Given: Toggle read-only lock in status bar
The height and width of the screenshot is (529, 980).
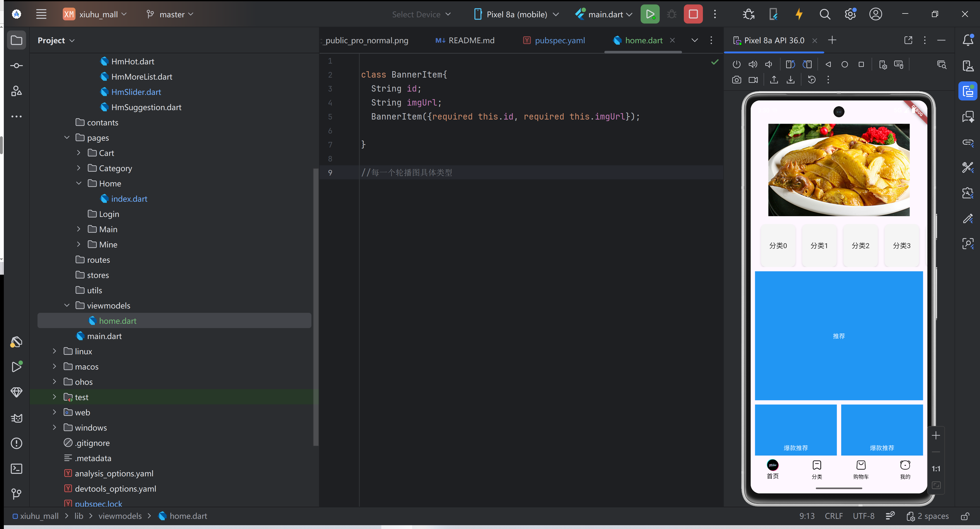Looking at the screenshot, I should (x=965, y=516).
